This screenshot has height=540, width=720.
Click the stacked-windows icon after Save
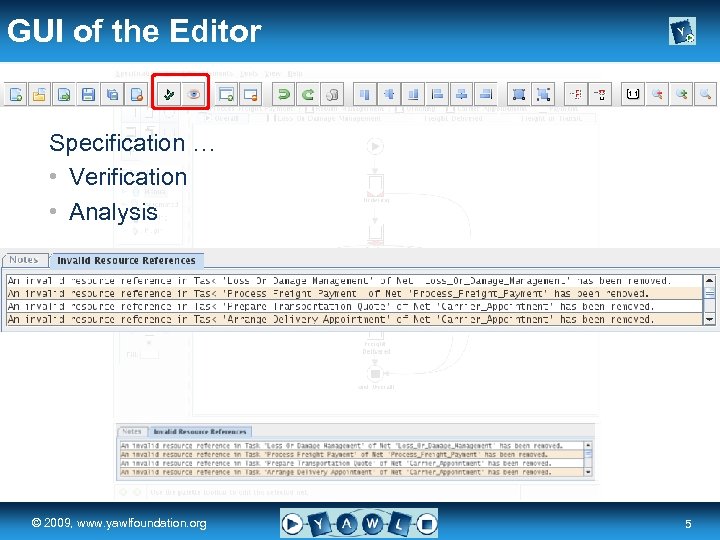pos(112,95)
